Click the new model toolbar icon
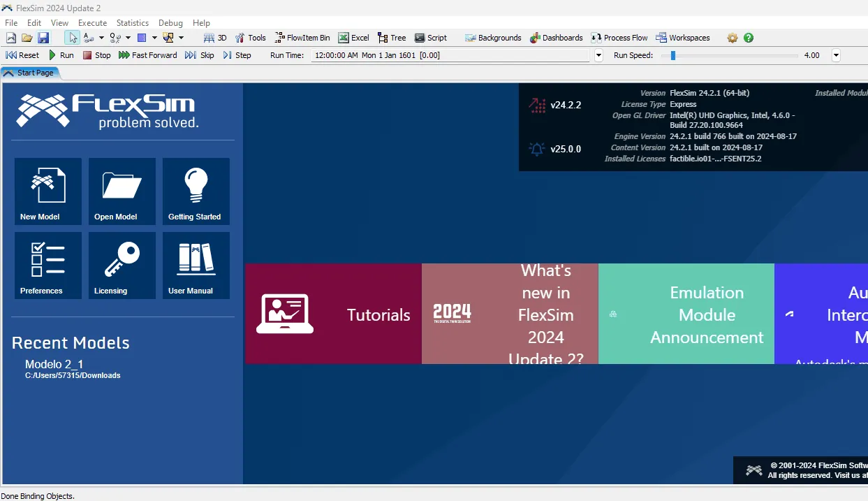The height and width of the screenshot is (501, 868). 11,38
